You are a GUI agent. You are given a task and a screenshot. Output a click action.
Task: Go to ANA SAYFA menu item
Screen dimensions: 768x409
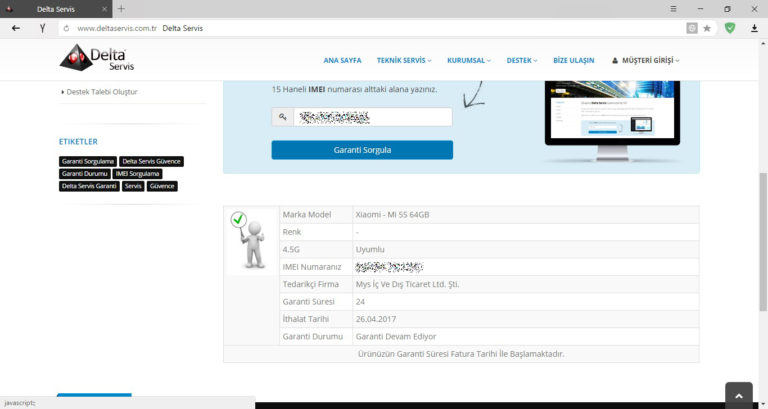342,60
